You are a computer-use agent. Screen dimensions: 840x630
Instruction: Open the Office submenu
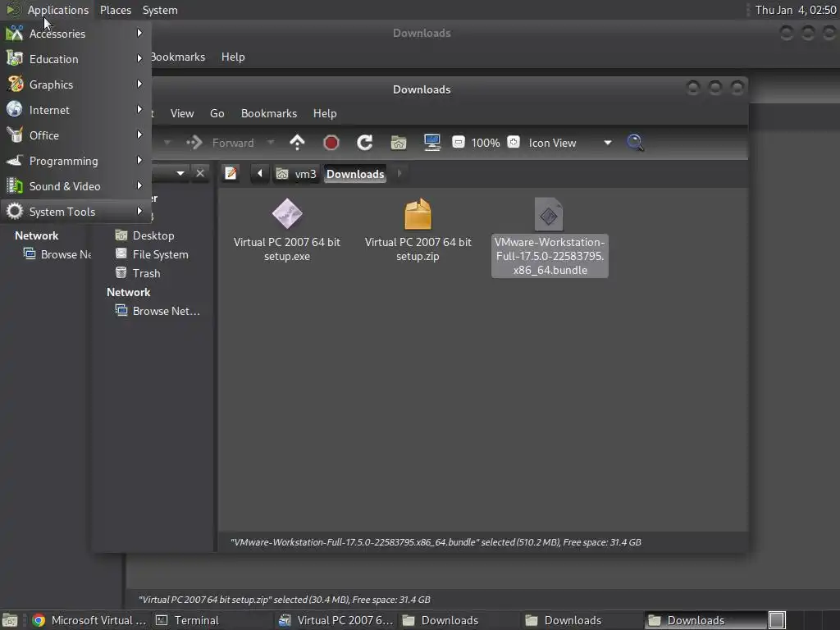click(75, 135)
